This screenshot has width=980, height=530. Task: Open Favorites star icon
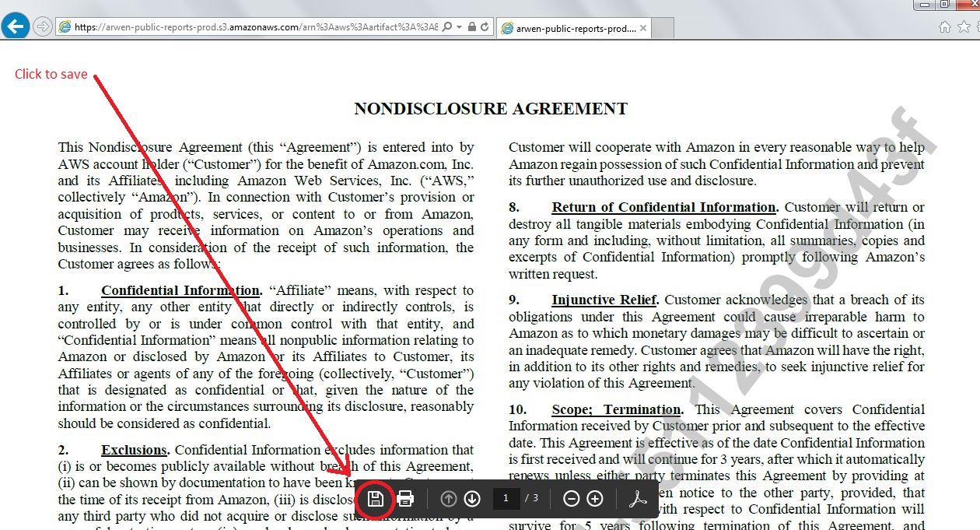(x=964, y=26)
